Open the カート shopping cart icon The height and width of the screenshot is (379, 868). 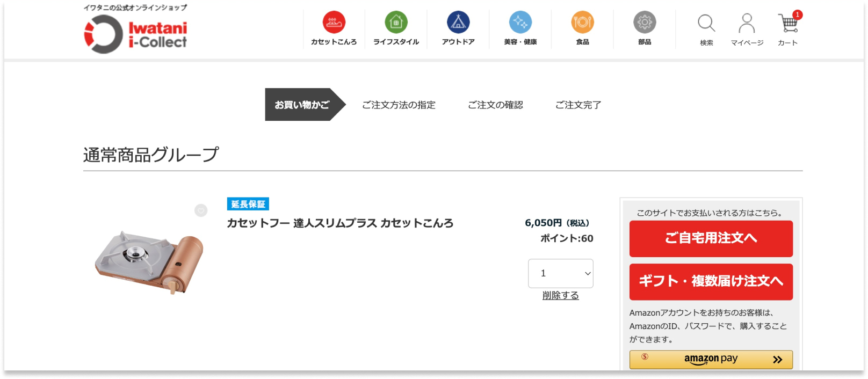(x=788, y=23)
